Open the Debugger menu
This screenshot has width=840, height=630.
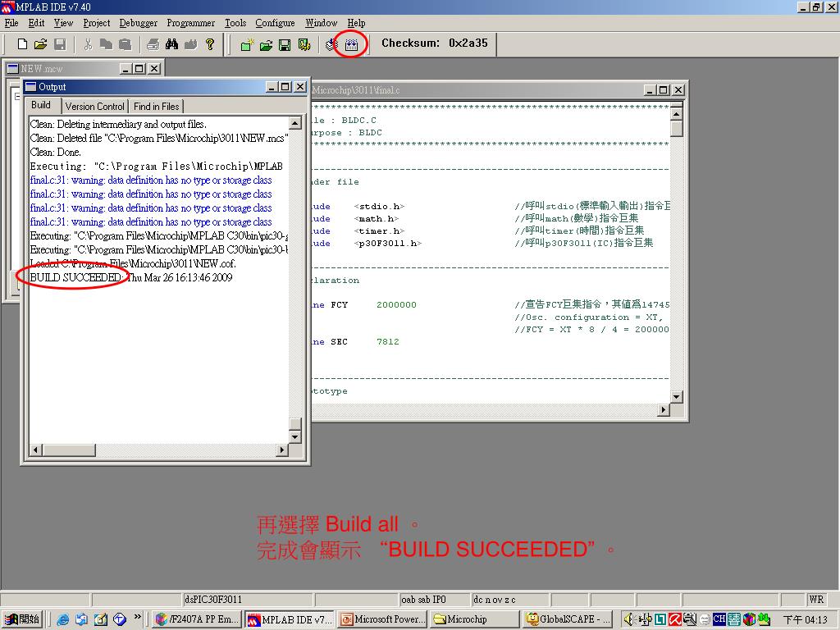(138, 22)
